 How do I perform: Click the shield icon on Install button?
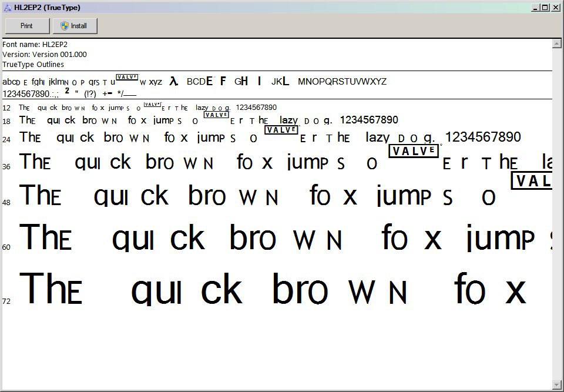(x=65, y=26)
